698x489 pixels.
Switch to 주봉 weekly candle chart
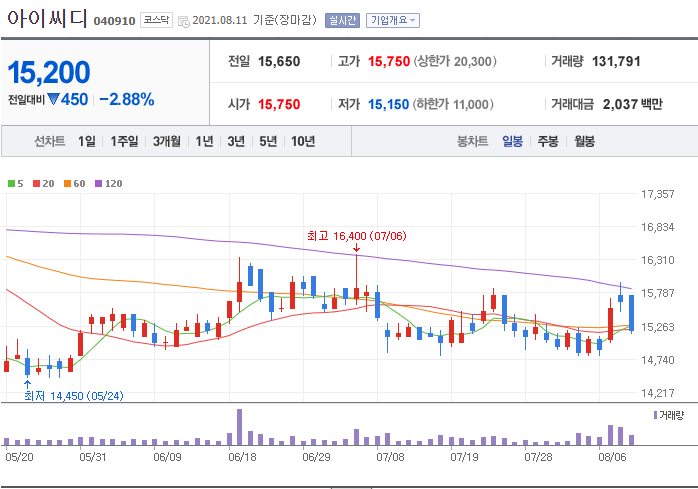pyautogui.click(x=548, y=142)
